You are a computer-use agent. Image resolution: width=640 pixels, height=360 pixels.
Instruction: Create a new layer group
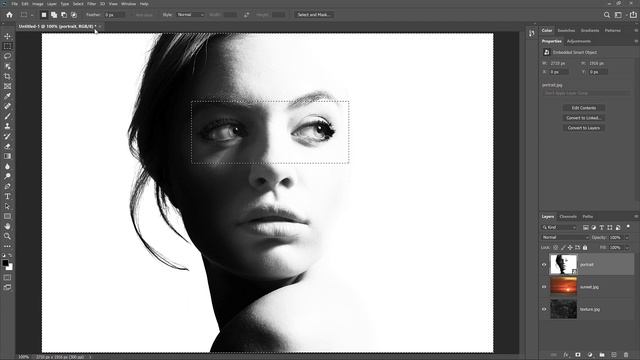tap(602, 355)
